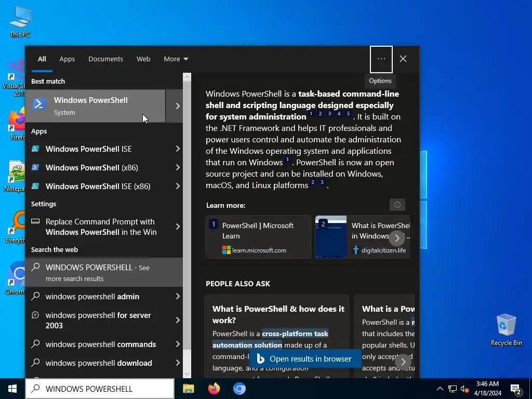Expand Windows PowerShell (x86) actions chevron
The image size is (532, 399).
click(178, 168)
